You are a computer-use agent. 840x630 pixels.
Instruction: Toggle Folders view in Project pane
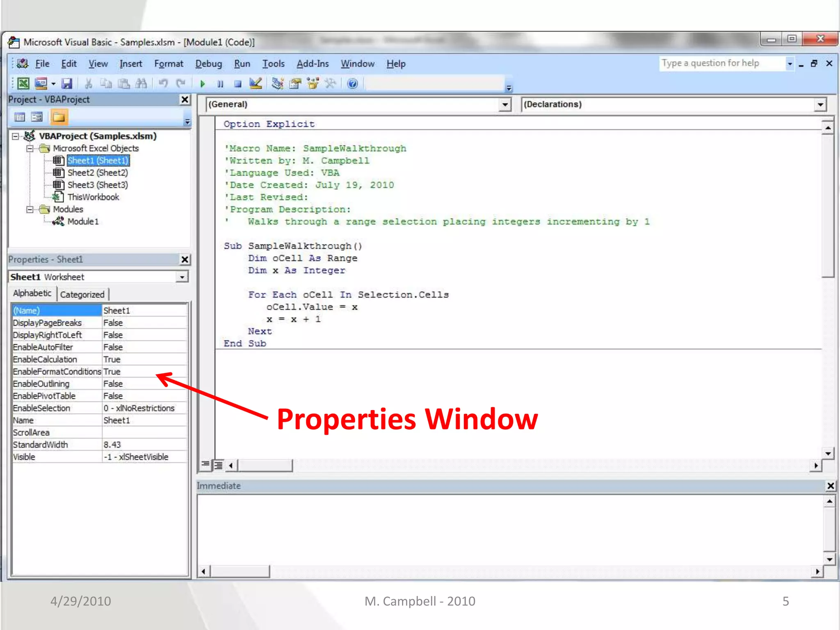click(x=59, y=117)
